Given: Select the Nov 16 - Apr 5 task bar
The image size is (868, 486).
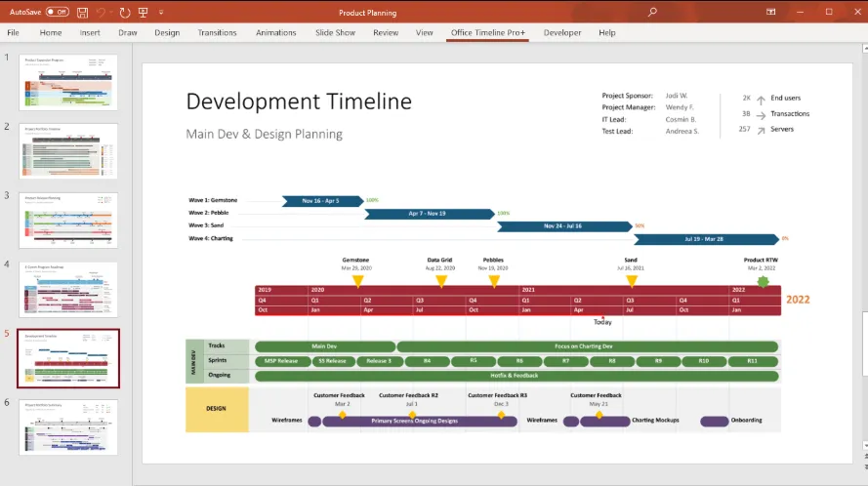Looking at the screenshot, I should click(x=323, y=201).
